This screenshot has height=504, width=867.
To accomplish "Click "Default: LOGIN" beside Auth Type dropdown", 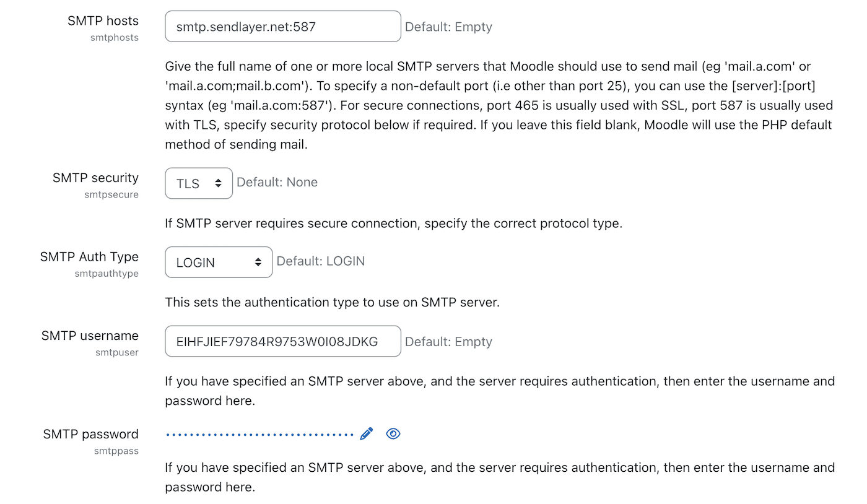I will click(320, 261).
